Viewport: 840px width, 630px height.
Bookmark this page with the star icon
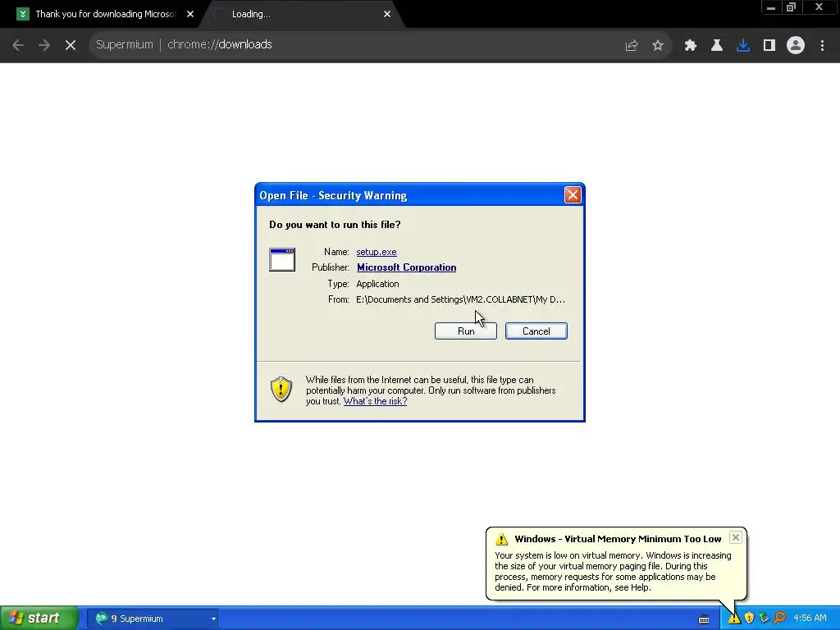pos(658,45)
